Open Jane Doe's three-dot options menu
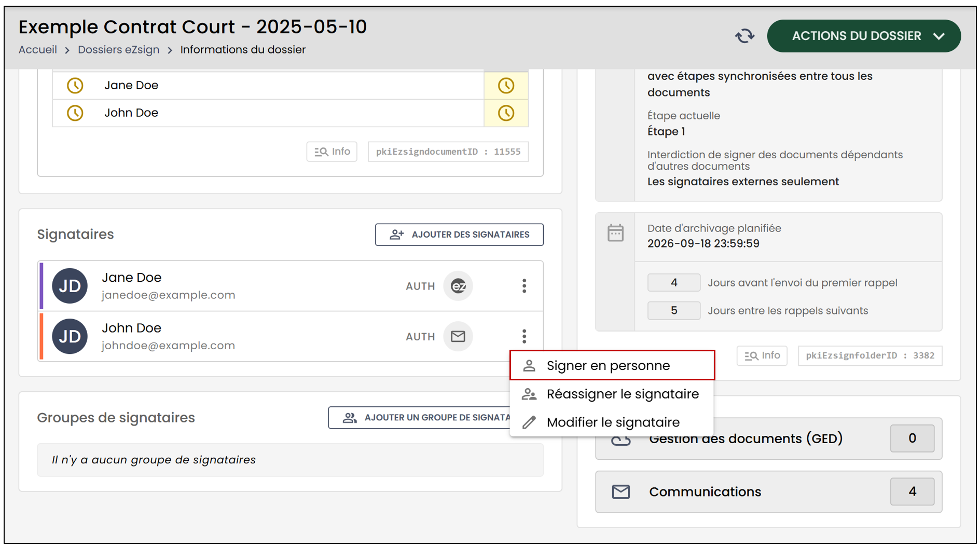Viewport: 980px width, 549px height. point(524,286)
